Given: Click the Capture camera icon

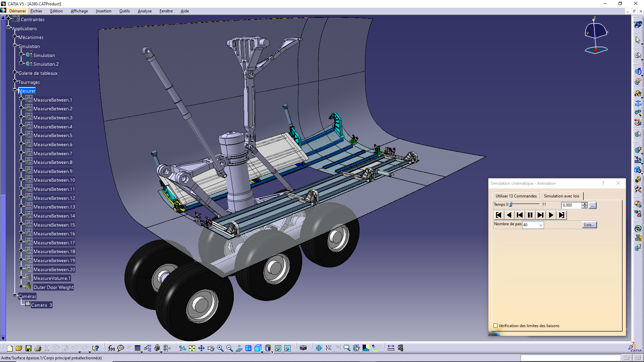Looking at the screenshot, I should point(303,348).
